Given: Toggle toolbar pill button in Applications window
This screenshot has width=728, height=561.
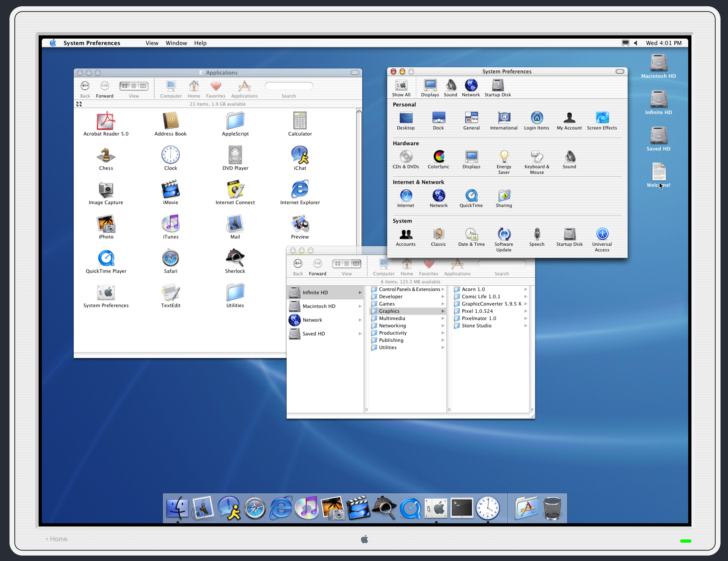Looking at the screenshot, I should [355, 72].
